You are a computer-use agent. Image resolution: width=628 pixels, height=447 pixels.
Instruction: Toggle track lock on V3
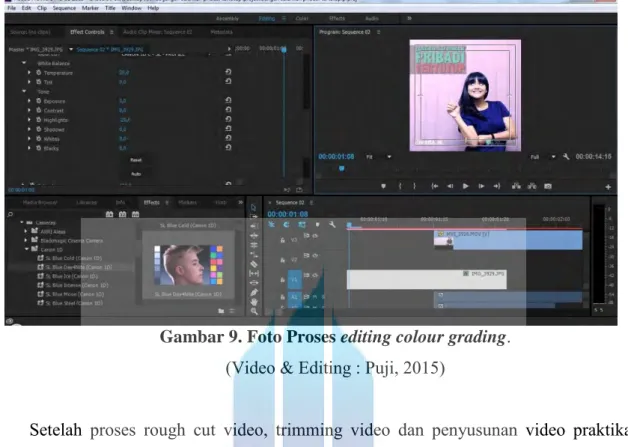(282, 240)
